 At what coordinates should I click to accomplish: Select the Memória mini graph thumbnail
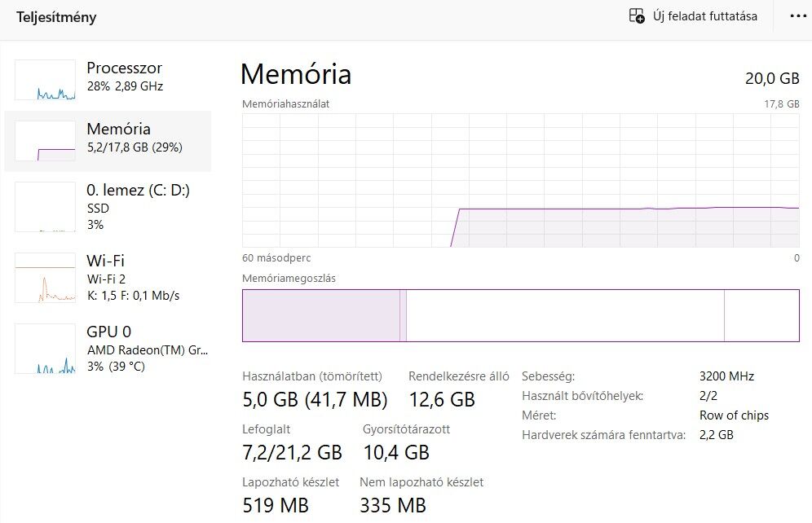45,141
